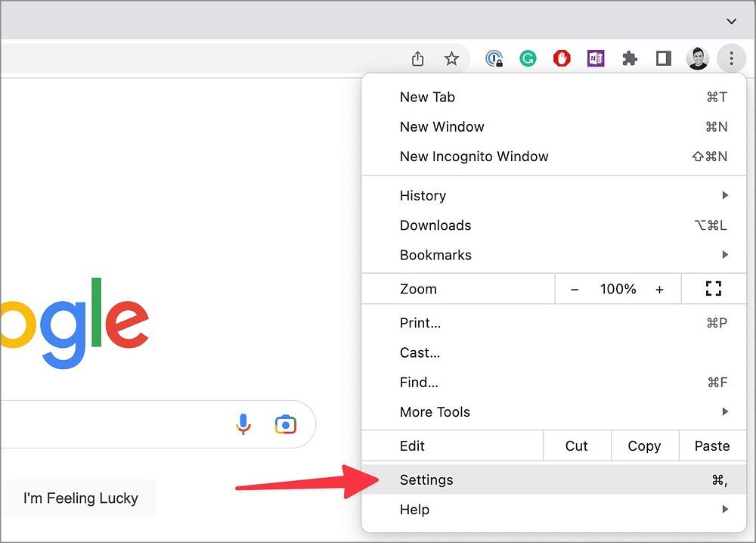
Task: Click the three-dot Chrome menu button
Action: point(731,59)
